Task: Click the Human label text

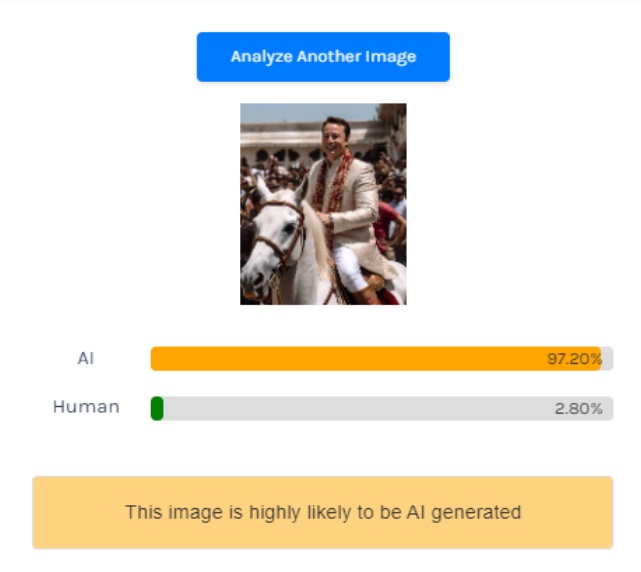Action: (86, 407)
